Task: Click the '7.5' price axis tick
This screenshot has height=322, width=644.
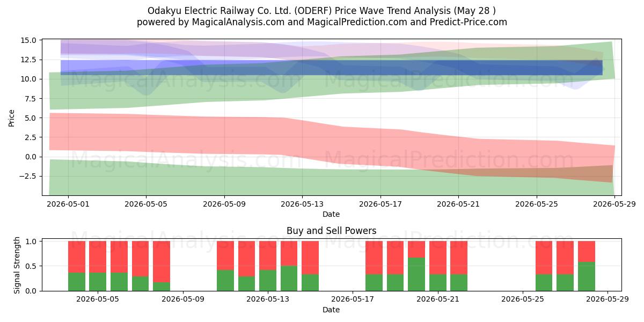Action: (x=31, y=99)
